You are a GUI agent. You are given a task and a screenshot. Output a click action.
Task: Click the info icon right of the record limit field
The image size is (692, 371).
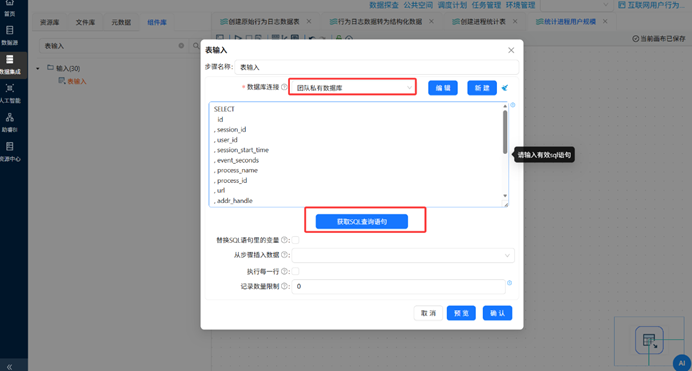(x=509, y=283)
